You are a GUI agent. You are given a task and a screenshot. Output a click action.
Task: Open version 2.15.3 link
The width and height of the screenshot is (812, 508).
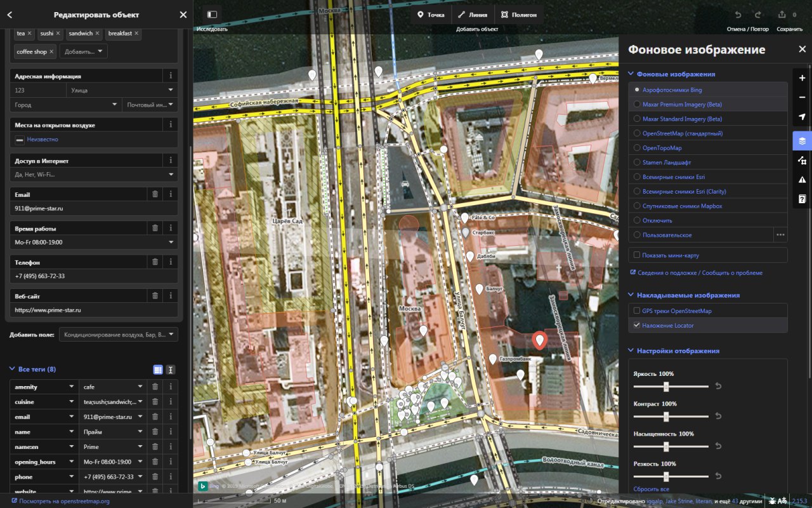799,501
